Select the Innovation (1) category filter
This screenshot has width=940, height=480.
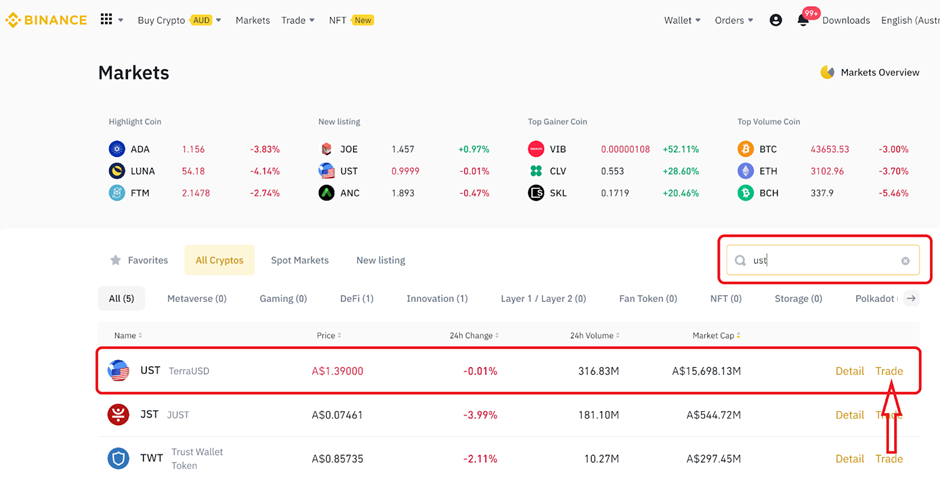pyautogui.click(x=437, y=298)
